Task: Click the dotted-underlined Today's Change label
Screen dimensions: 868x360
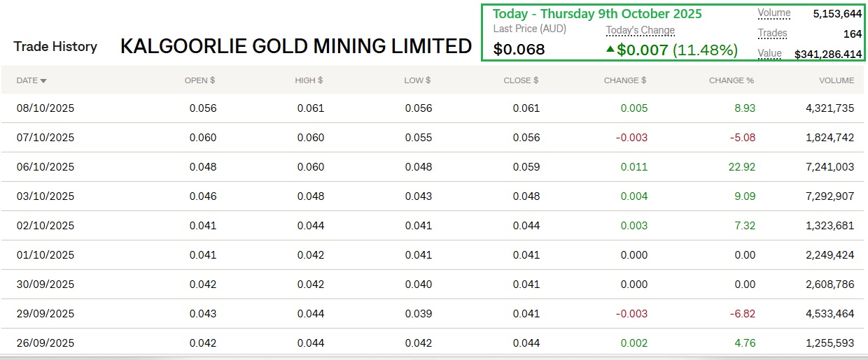Action: tap(640, 31)
